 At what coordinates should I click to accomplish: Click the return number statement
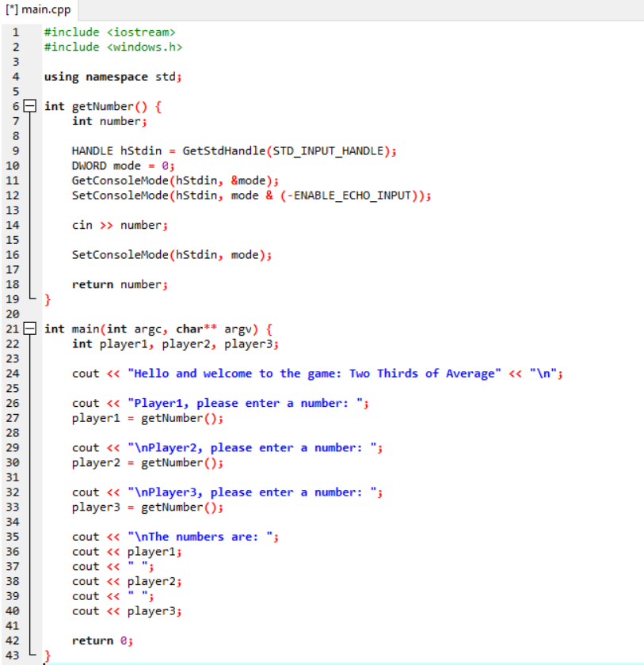click(119, 284)
